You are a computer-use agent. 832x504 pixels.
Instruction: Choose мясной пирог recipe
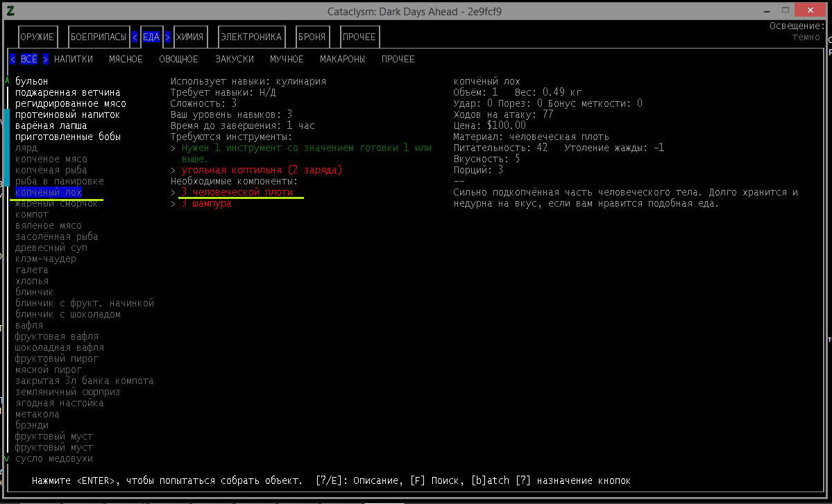49,370
